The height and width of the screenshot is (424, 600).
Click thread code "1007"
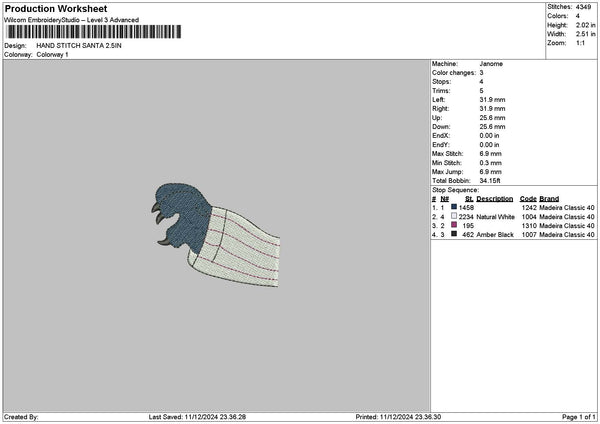[529, 235]
